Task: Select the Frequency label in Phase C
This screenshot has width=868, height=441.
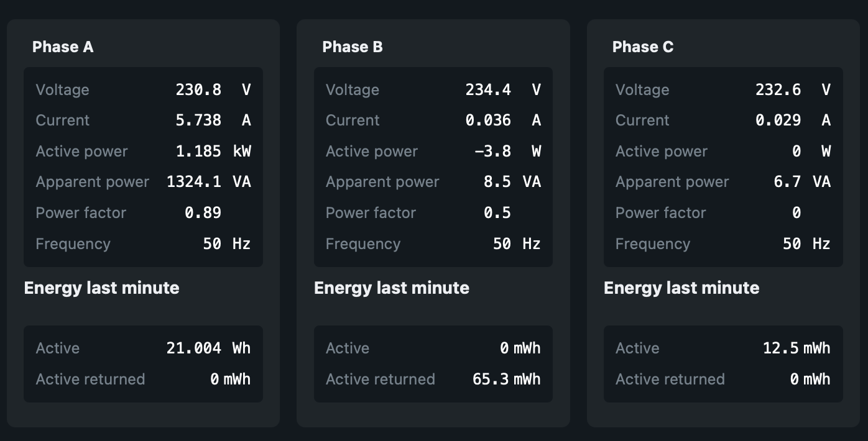Action: pos(653,244)
